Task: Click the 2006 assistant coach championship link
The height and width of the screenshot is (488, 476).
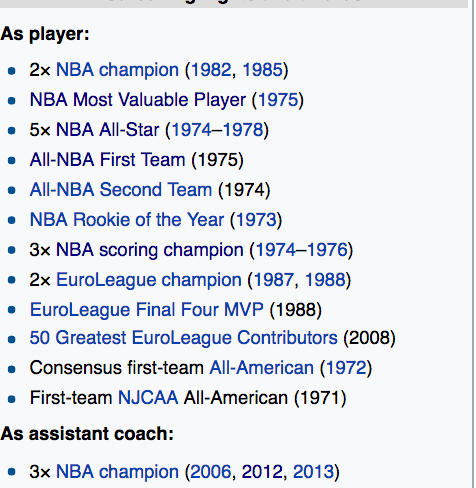Action: 211,472
